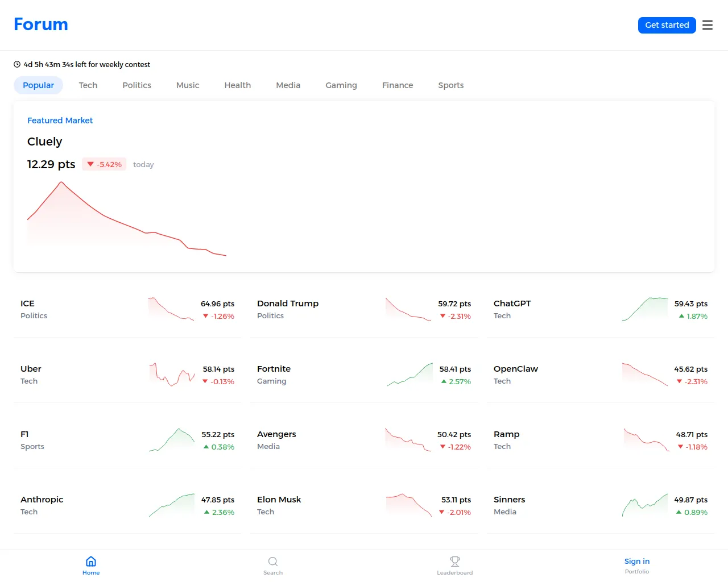Open Search via magnifier icon

tap(273, 562)
